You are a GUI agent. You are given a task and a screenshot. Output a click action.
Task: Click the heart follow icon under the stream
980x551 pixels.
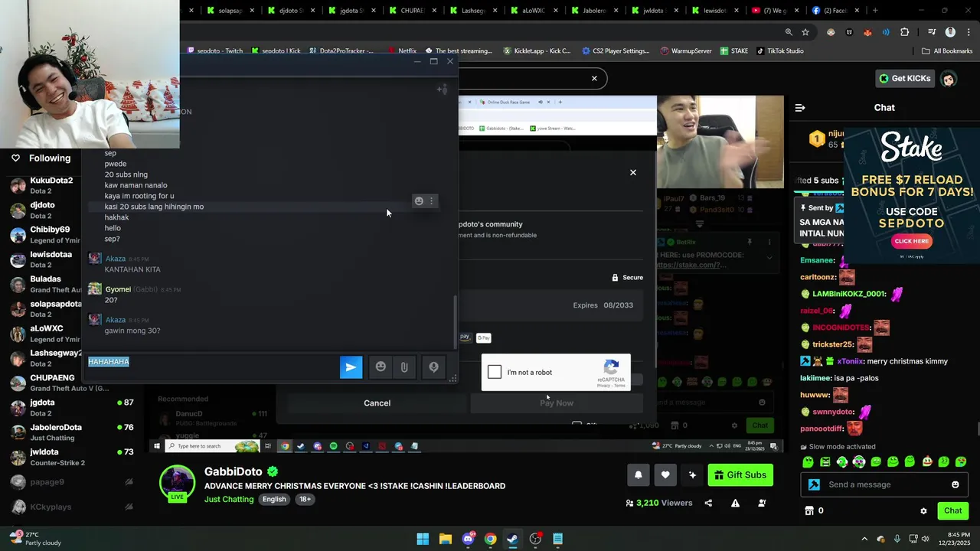[665, 475]
